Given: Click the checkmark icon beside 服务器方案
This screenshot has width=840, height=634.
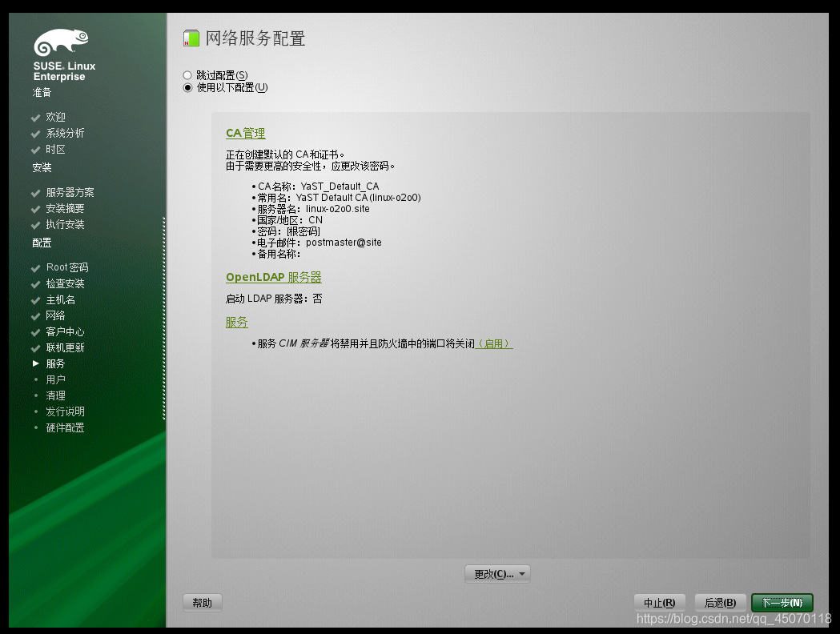Looking at the screenshot, I should click(x=36, y=193).
